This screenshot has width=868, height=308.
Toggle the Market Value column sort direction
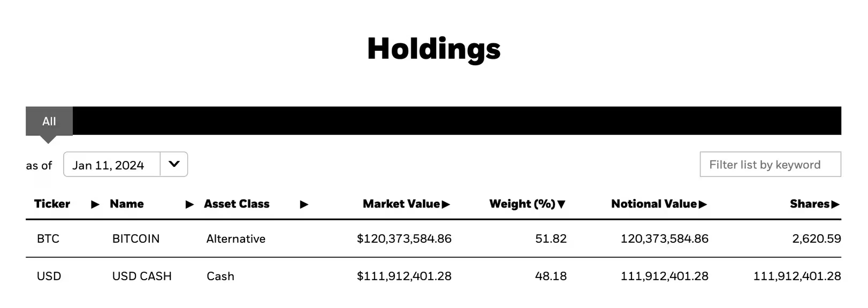[x=446, y=204]
